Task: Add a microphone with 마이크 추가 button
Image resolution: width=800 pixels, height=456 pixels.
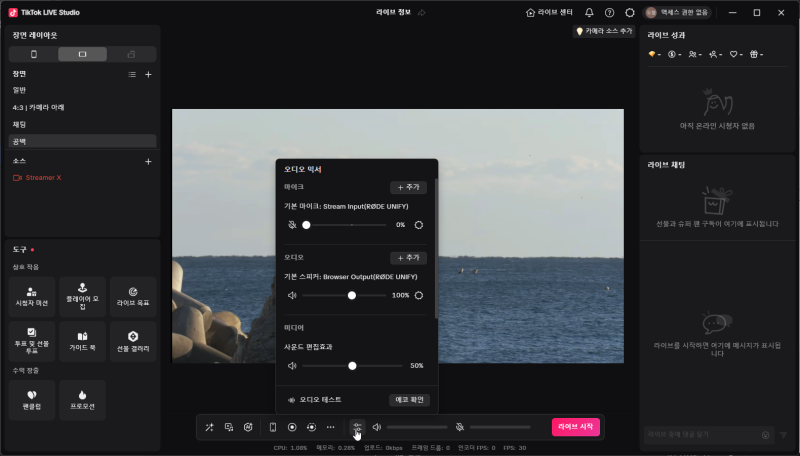Action: point(409,187)
